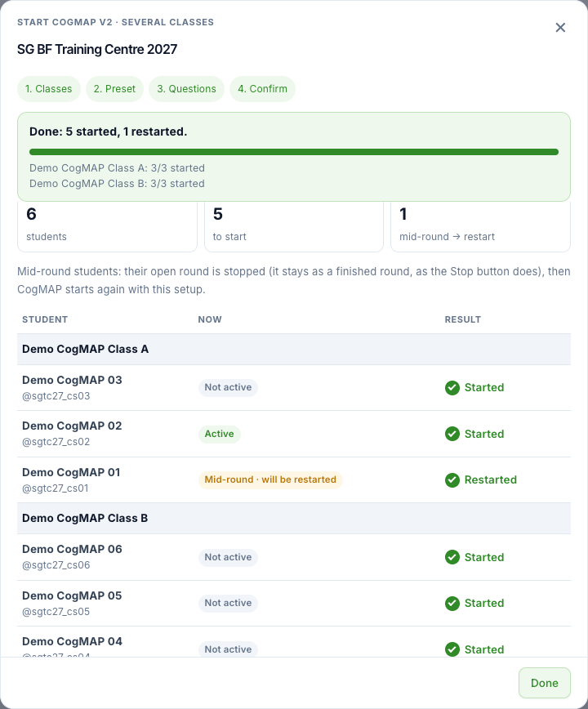Close the Start CogMAP dialog with X

[560, 28]
